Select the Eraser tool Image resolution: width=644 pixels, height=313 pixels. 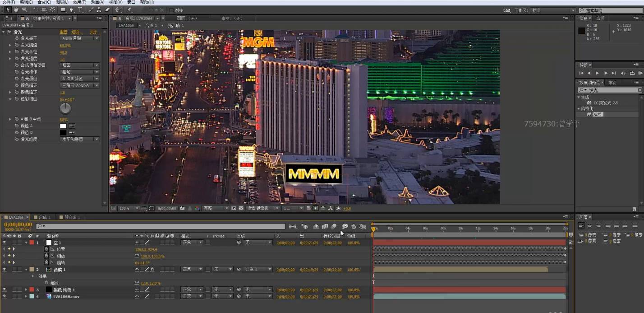tap(107, 9)
